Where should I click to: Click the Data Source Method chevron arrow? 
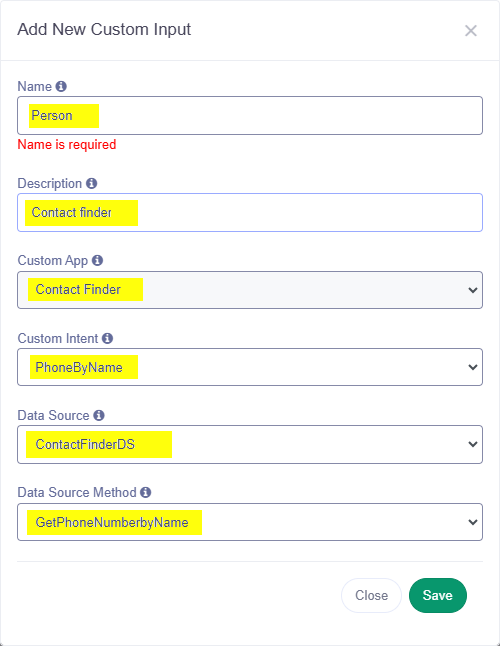pyautogui.click(x=473, y=522)
